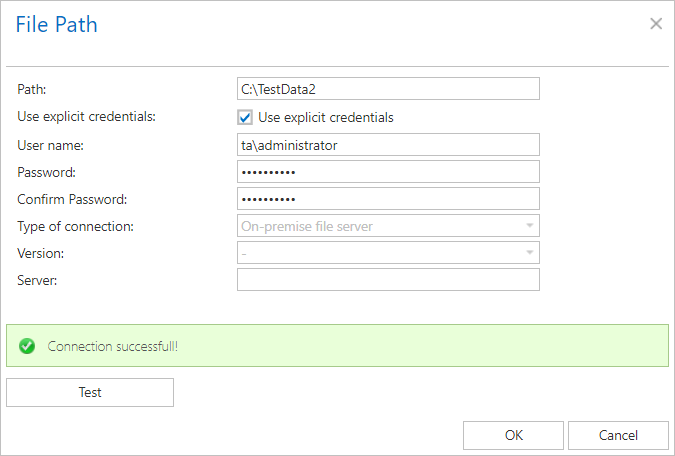Screen dimensions: 675x456
Task: Select the Password input field
Action: [x=388, y=172]
